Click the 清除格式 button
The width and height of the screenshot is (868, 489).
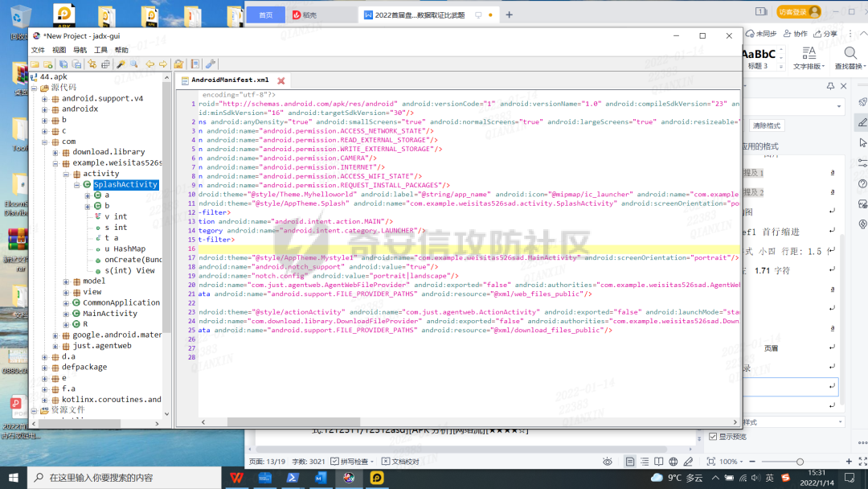tap(766, 125)
